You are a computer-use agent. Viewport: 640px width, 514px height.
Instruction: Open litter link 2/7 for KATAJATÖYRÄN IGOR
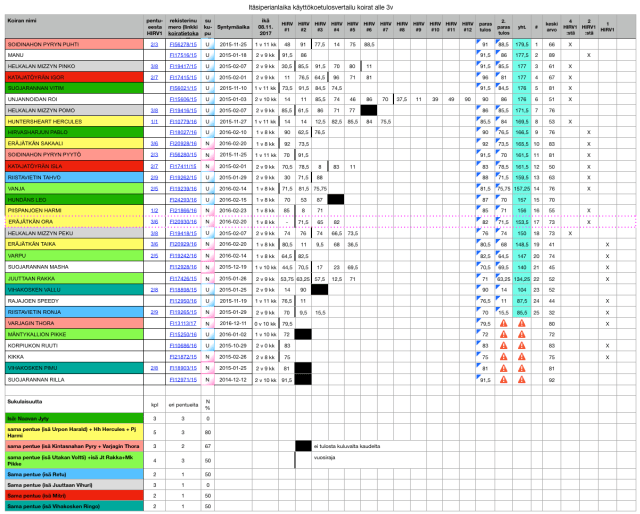tap(154, 76)
